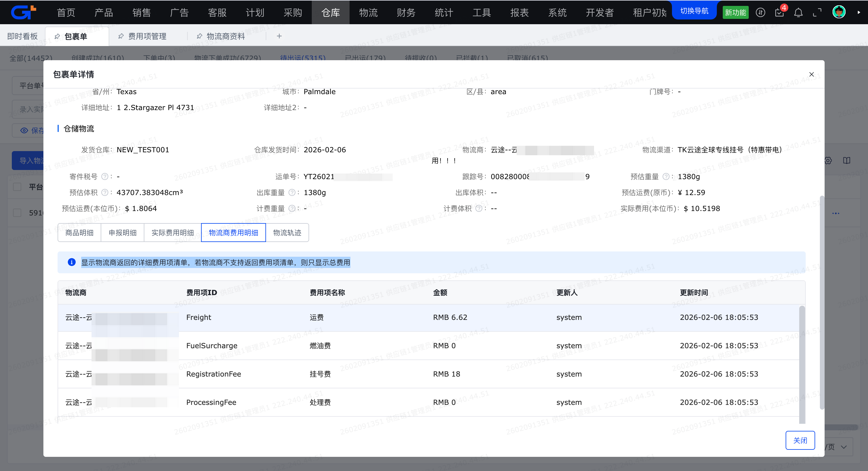Check the row checkbox for 591 order
Screen dimensions: 868x471
[x=17, y=213]
